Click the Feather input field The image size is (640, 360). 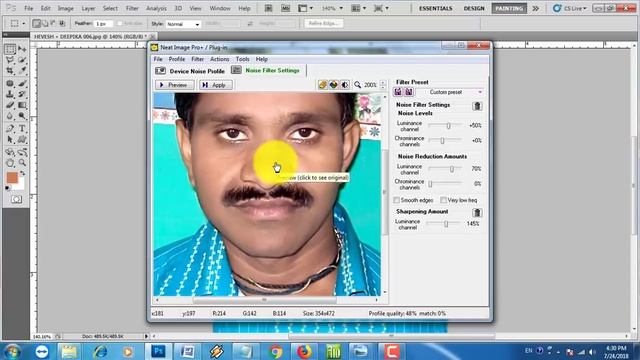pyautogui.click(x=103, y=24)
